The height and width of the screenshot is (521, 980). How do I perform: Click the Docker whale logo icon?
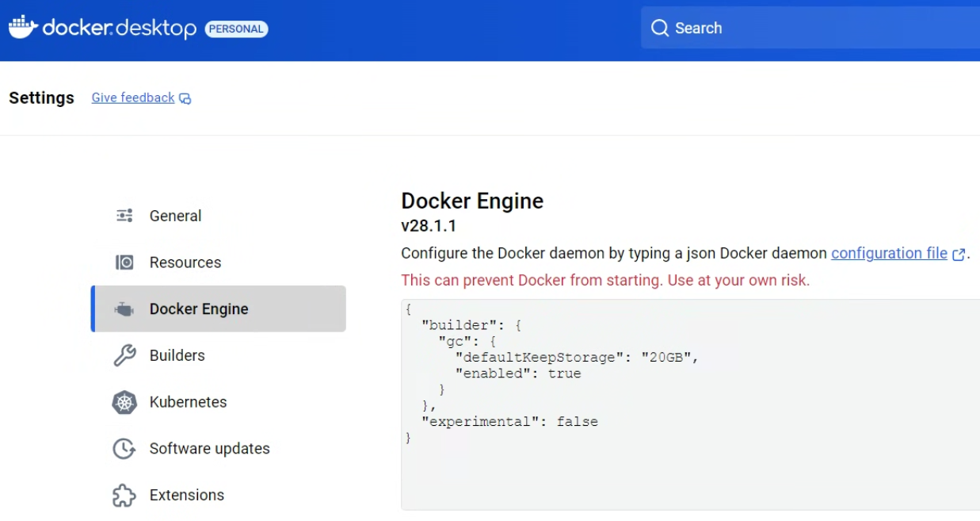[23, 27]
